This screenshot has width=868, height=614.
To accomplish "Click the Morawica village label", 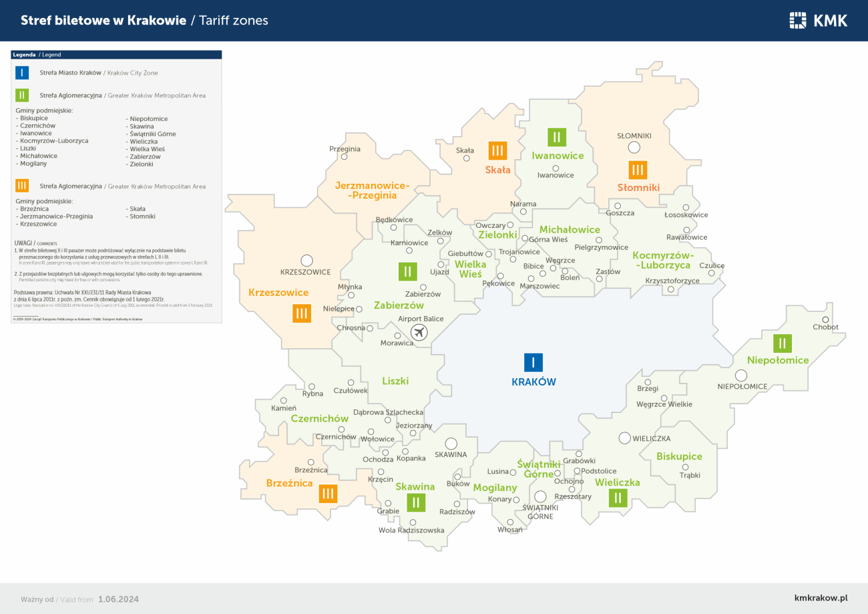I will click(x=397, y=343).
